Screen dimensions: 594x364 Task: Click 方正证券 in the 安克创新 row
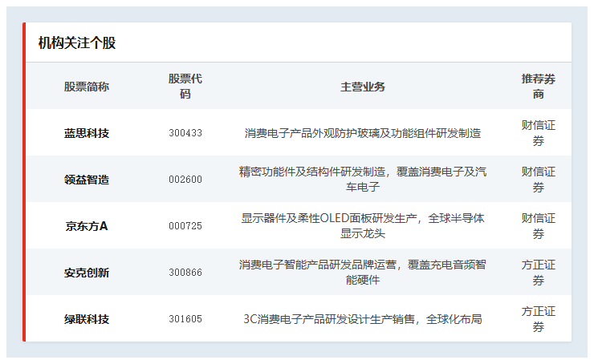coord(539,273)
